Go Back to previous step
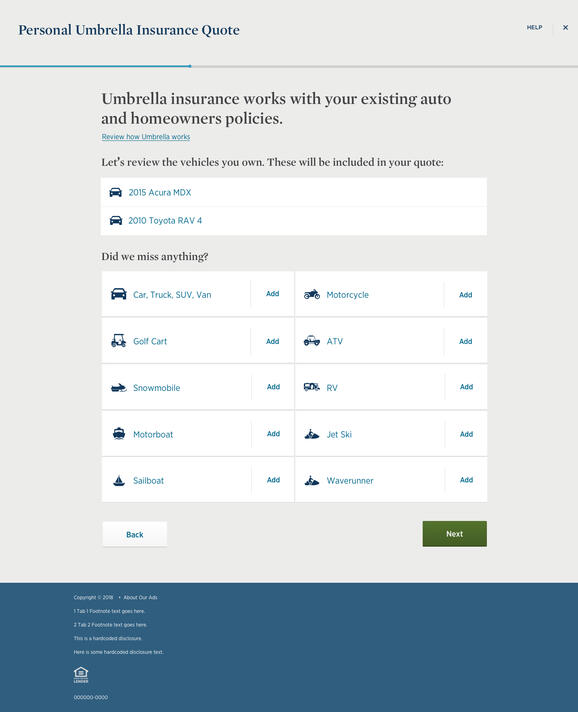 point(135,534)
